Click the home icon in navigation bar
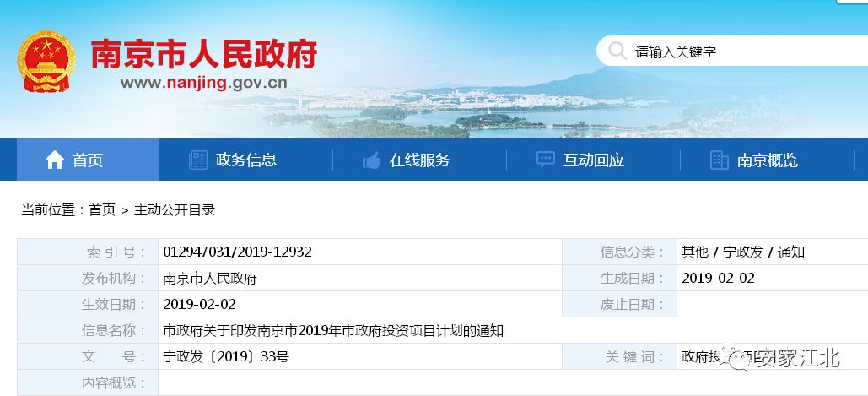Screen dimensions: 868x396 pyautogui.click(x=55, y=160)
